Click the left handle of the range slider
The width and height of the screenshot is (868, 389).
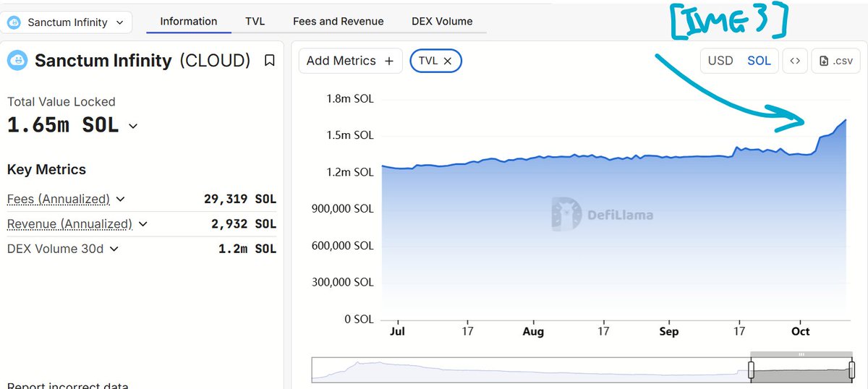[x=751, y=371]
